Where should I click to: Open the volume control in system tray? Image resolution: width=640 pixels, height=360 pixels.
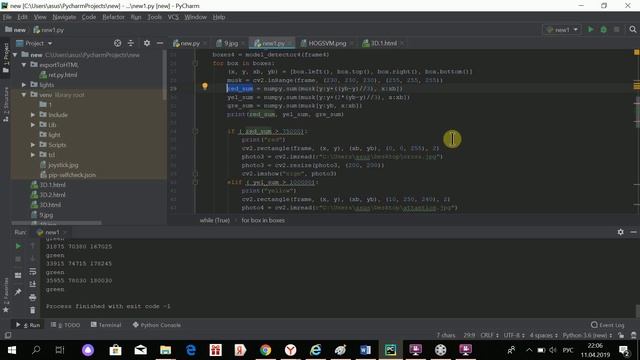pyautogui.click(x=553, y=350)
